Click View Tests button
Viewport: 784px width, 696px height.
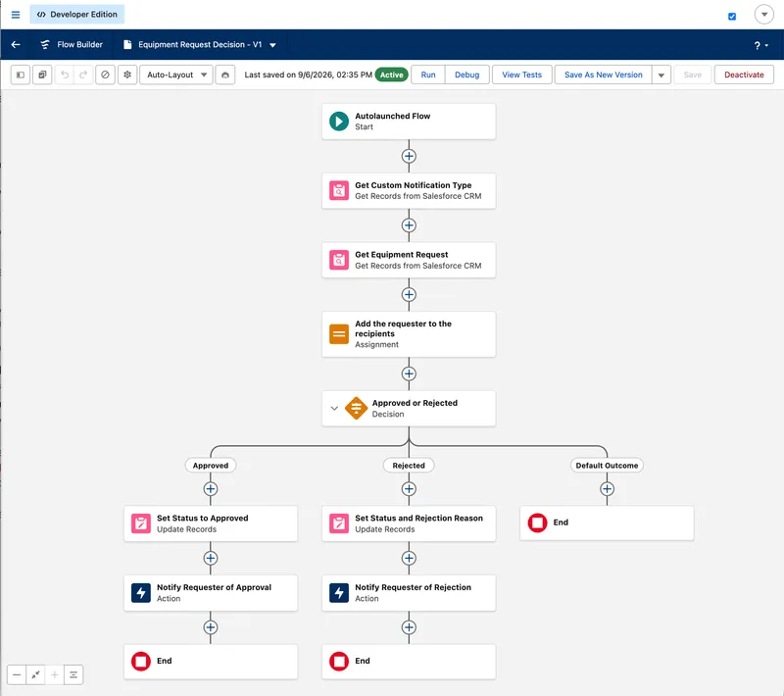522,75
